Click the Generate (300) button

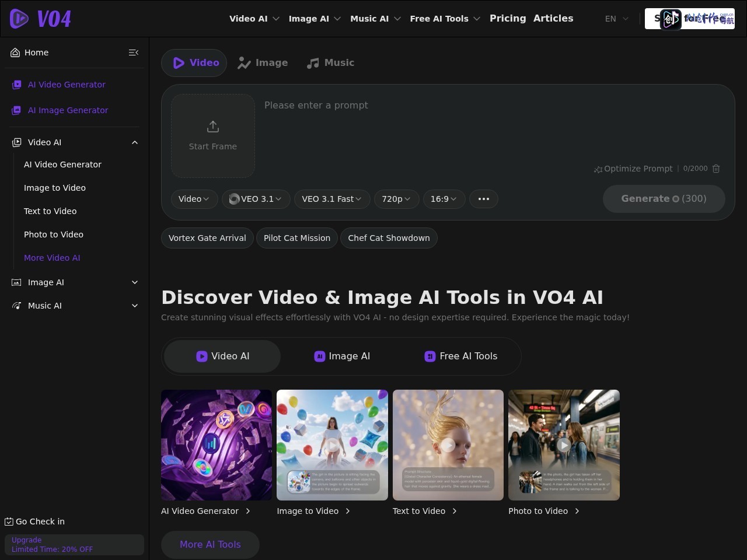pos(664,199)
